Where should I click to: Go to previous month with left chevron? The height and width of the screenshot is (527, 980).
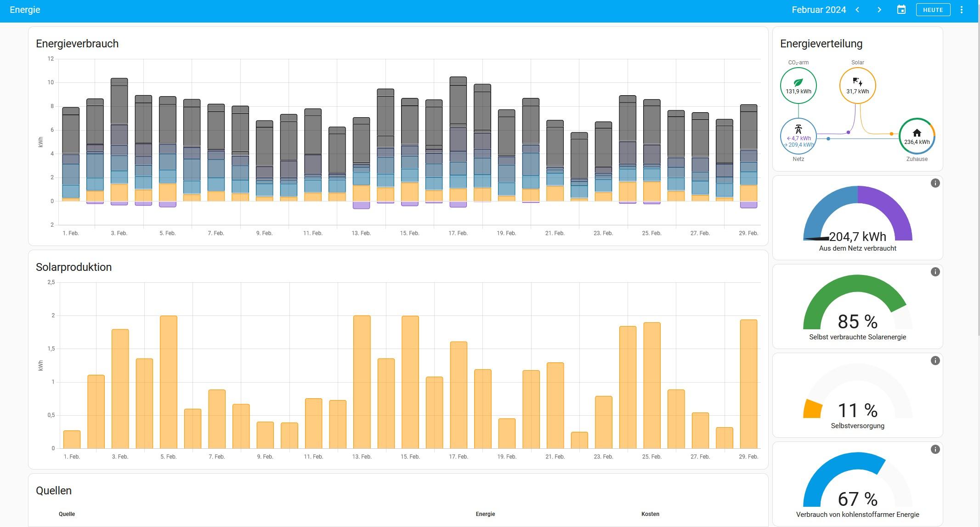point(857,10)
